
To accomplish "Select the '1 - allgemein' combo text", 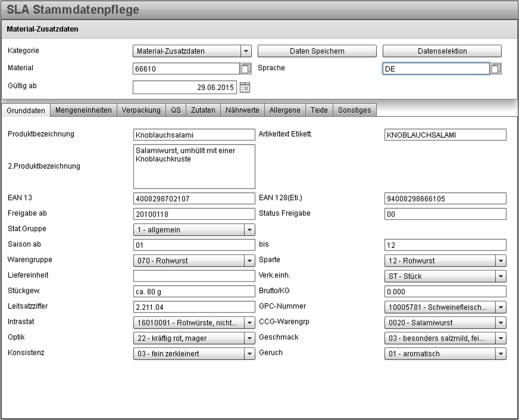I will point(159,230).
